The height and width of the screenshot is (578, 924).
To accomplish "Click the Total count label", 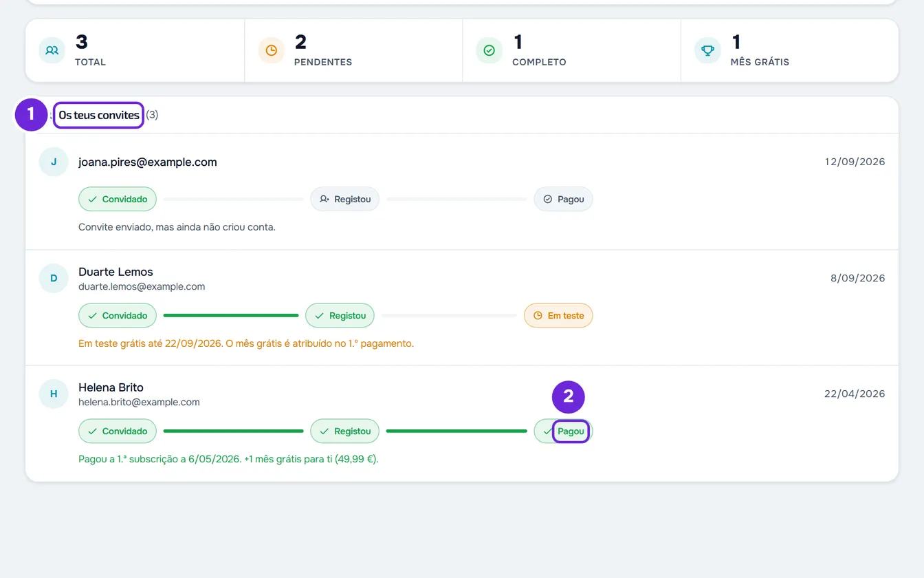I will click(x=90, y=62).
